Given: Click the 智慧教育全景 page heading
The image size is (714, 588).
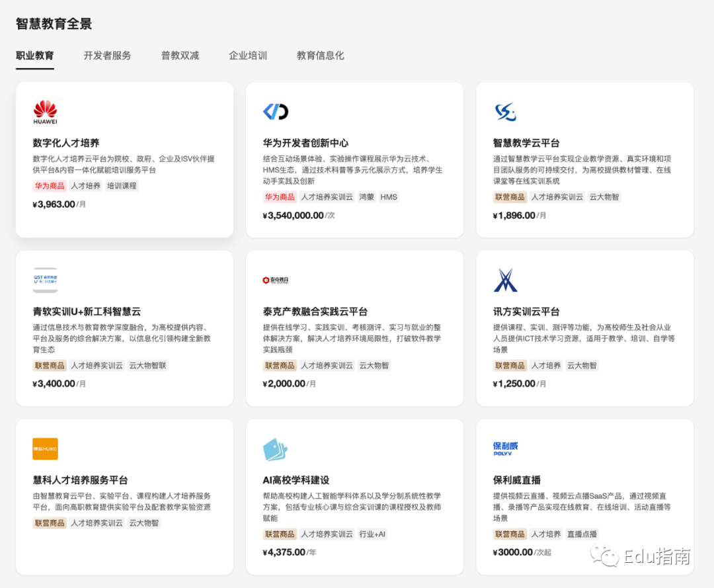Looking at the screenshot, I should coord(54,24).
